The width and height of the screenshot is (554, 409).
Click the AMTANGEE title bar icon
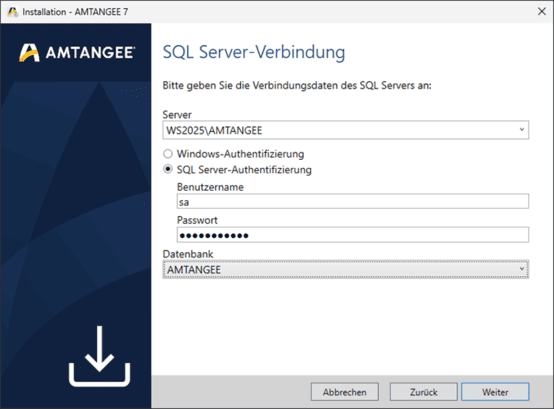13,12
